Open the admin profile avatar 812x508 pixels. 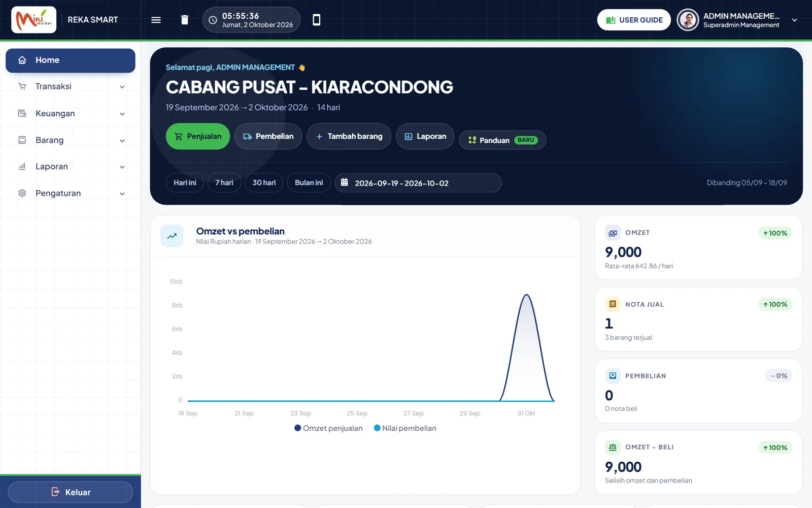pos(688,20)
